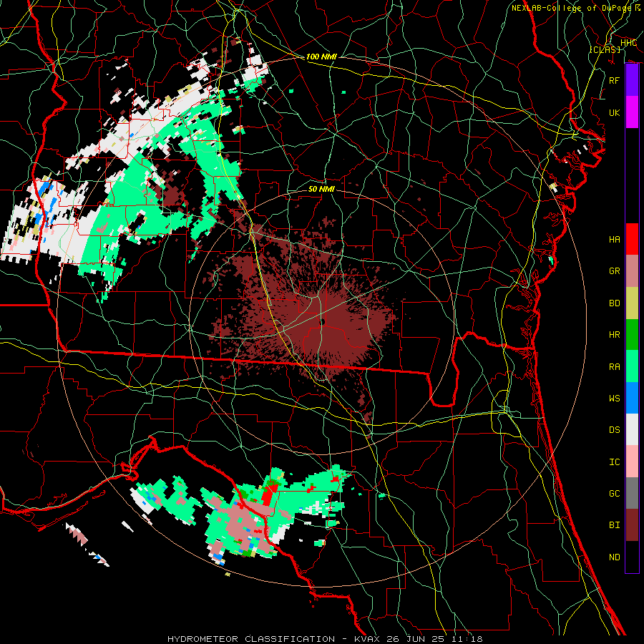Click the GC legend label

point(614,493)
